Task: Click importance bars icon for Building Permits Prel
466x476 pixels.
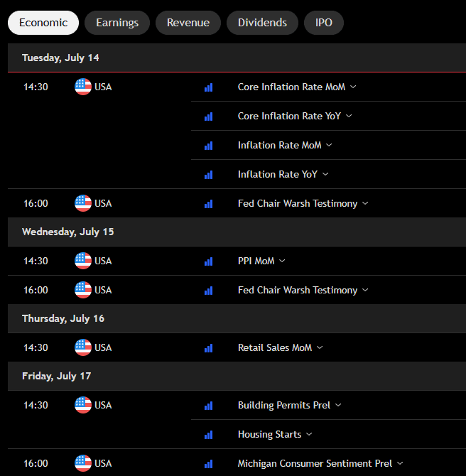Action: coord(209,406)
